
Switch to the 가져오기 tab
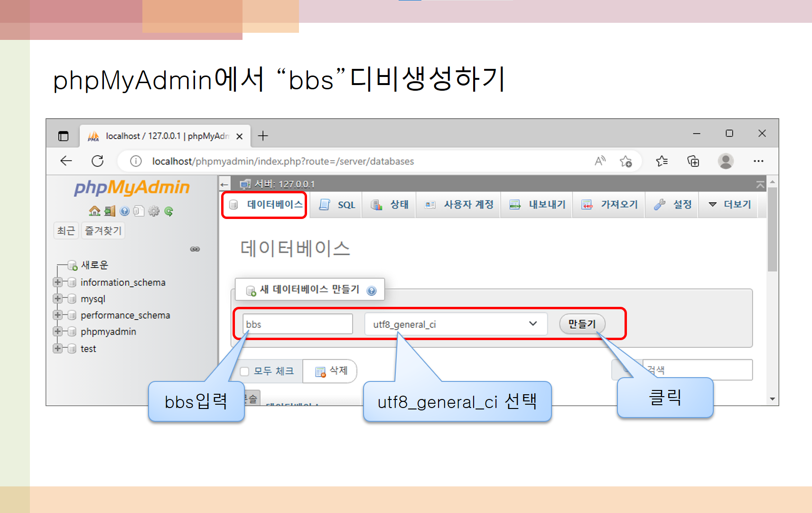[609, 205]
